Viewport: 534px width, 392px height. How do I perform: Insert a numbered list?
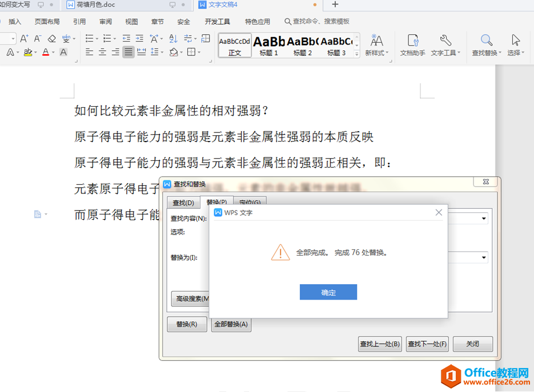coord(107,38)
